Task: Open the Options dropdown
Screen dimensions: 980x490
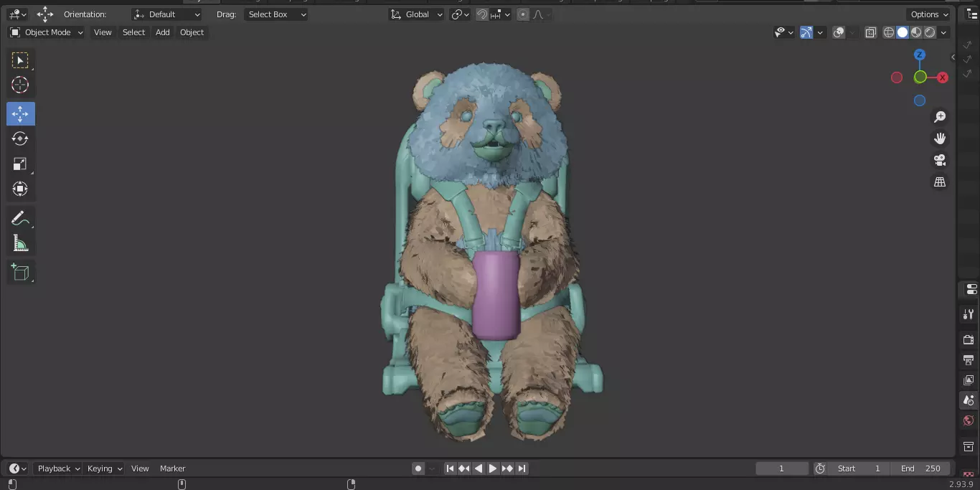Action: pos(929,14)
